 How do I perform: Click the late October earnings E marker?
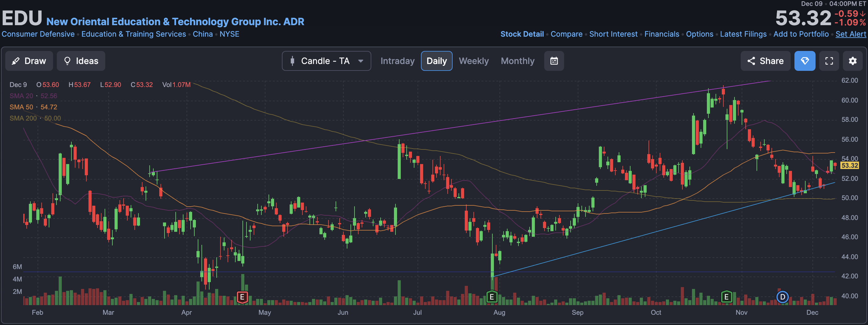pyautogui.click(x=726, y=297)
